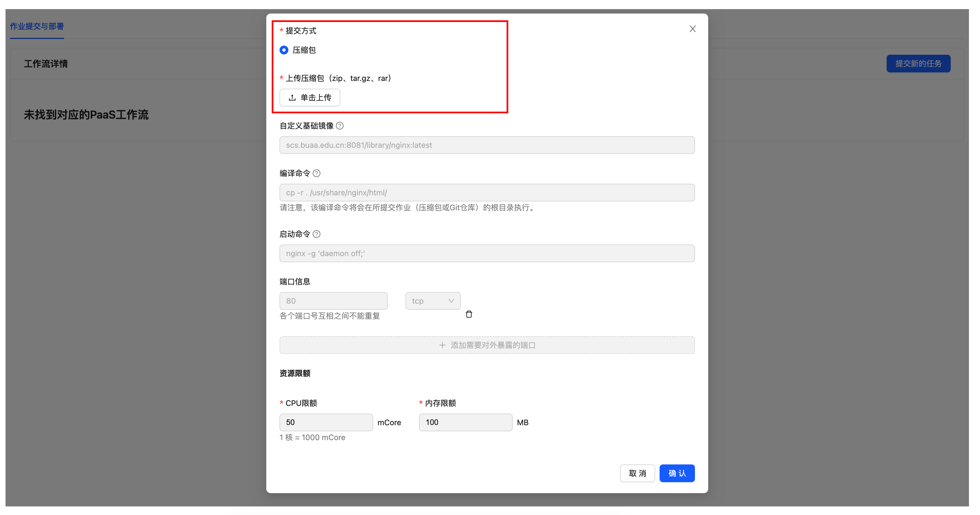The width and height of the screenshot is (980, 515).
Task: Close the dialog with the X icon
Action: pos(692,29)
